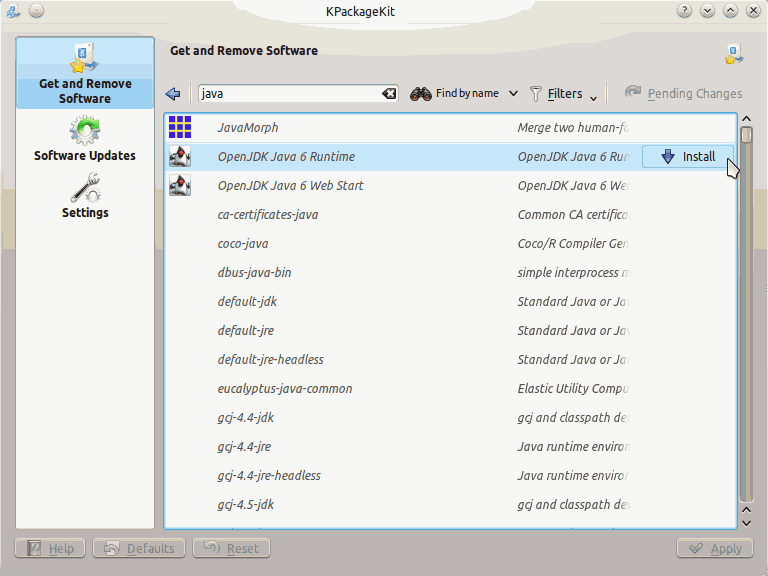768x576 pixels.
Task: Install OpenJDK Java 6 Runtime
Action: tap(688, 157)
